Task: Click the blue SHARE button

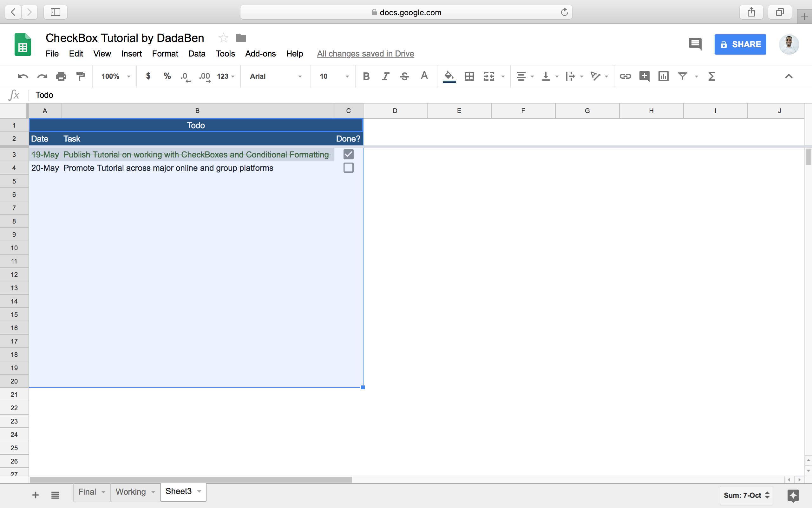Action: [740, 44]
